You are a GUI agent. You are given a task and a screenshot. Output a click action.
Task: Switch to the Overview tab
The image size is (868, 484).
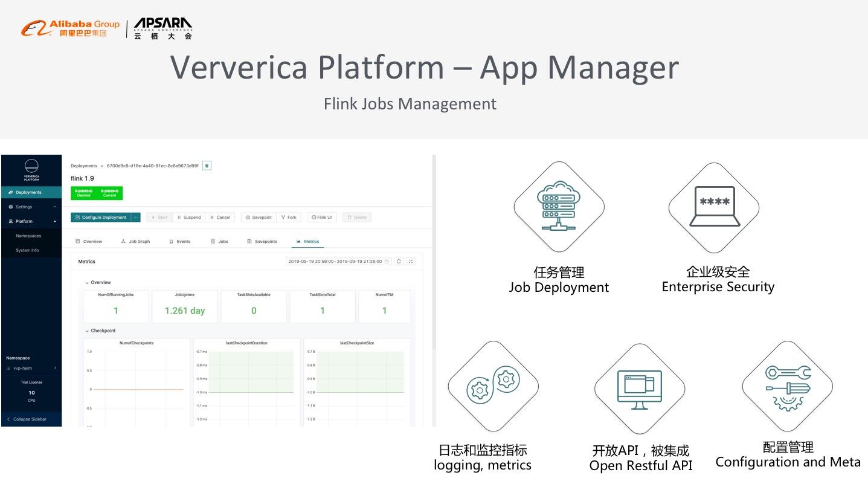tap(89, 242)
